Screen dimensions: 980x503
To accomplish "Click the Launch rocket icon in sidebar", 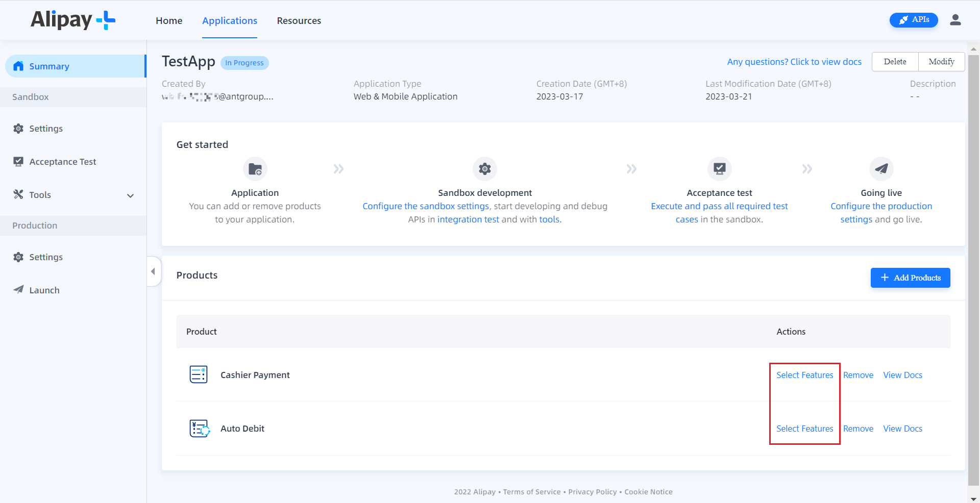I will 18,290.
